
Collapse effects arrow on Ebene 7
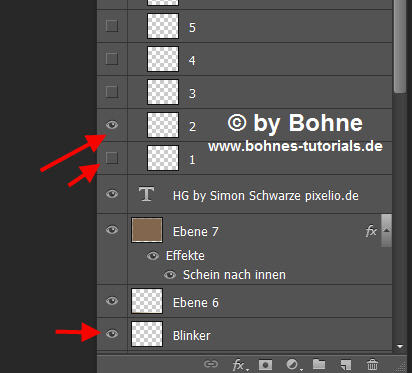coord(387,230)
